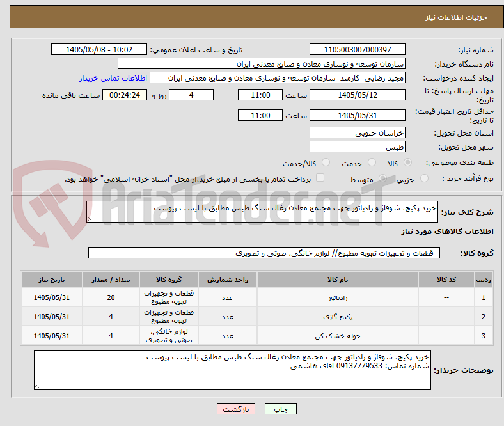Image resolution: width=504 pixels, height=426 pixels.
Task: Click the واحد شمارش column header
Action: pyautogui.click(x=228, y=280)
